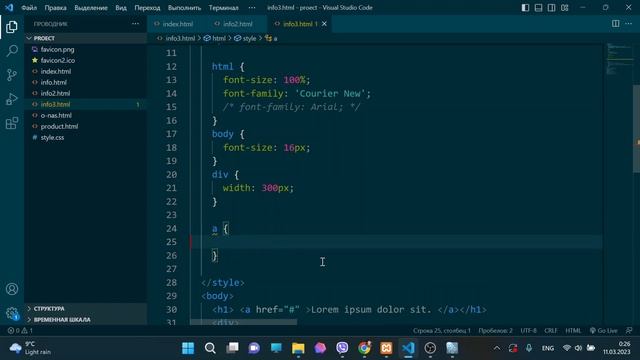Click the line and column indicator

442,331
